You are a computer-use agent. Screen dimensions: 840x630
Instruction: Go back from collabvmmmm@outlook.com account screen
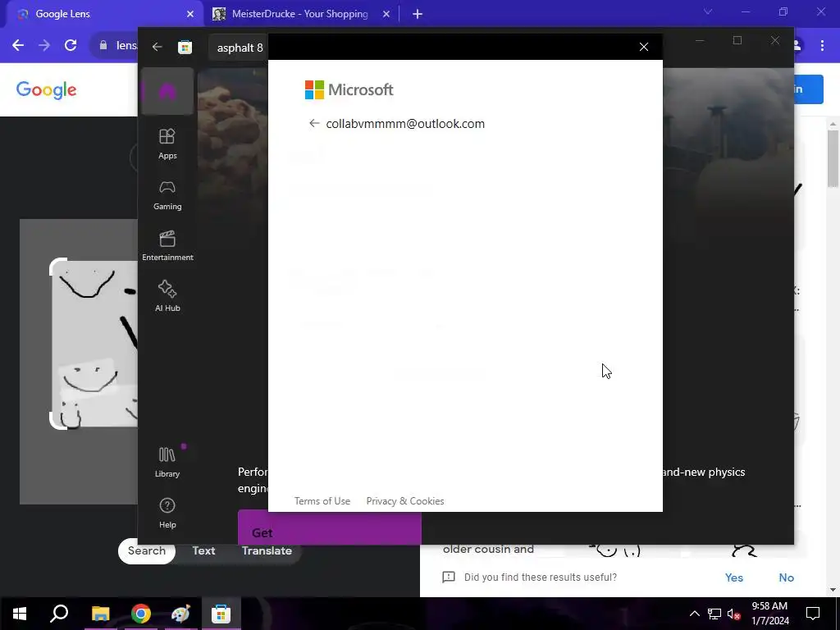(x=314, y=124)
